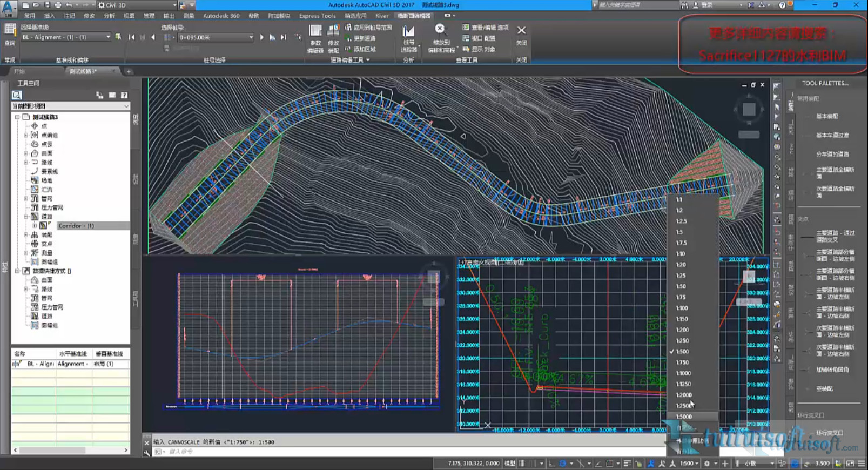This screenshot has width=868, height=470.
Task: Click 应用到桩号范围 apply to station range
Action: [368, 28]
